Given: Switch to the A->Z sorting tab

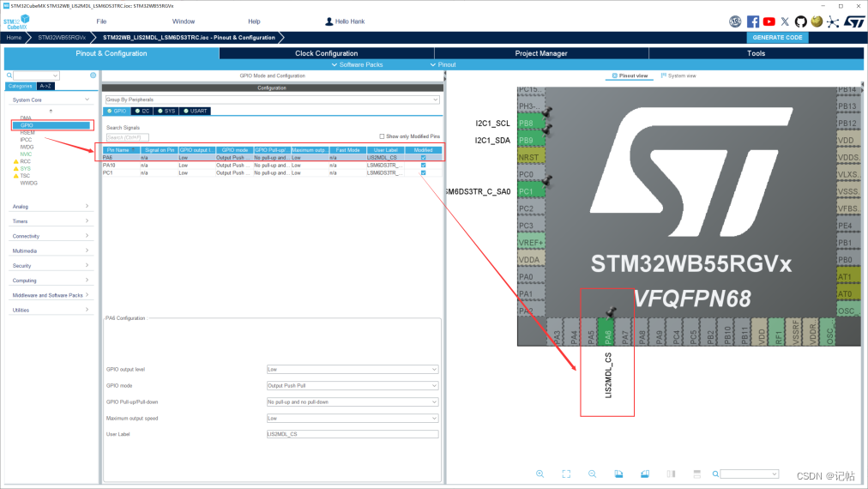Looking at the screenshot, I should point(45,87).
